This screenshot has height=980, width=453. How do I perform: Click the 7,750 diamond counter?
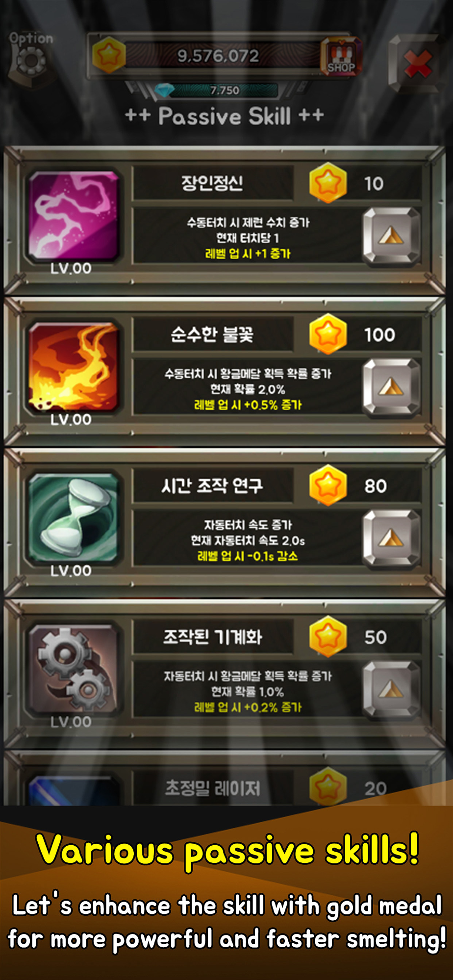click(x=225, y=90)
